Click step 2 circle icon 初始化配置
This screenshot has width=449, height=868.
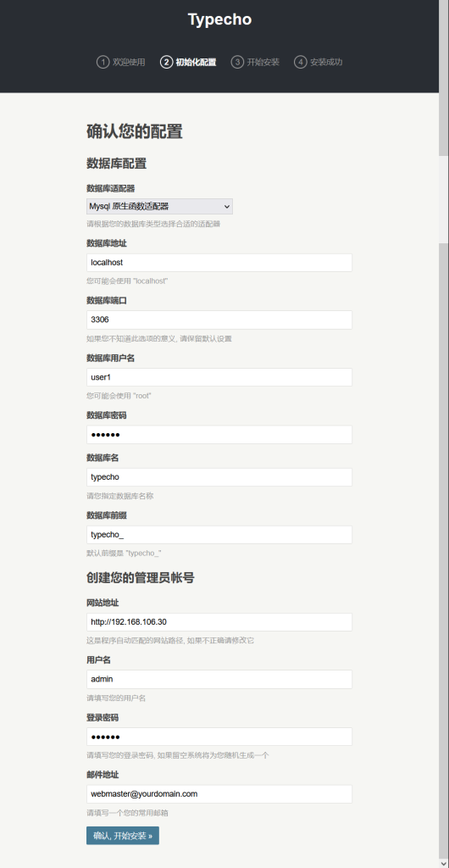(x=166, y=62)
